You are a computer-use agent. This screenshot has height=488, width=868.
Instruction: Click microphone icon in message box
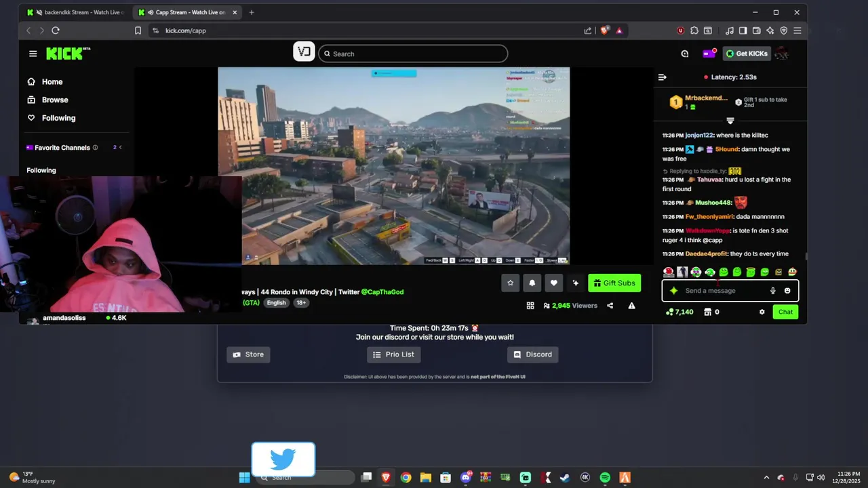point(772,291)
